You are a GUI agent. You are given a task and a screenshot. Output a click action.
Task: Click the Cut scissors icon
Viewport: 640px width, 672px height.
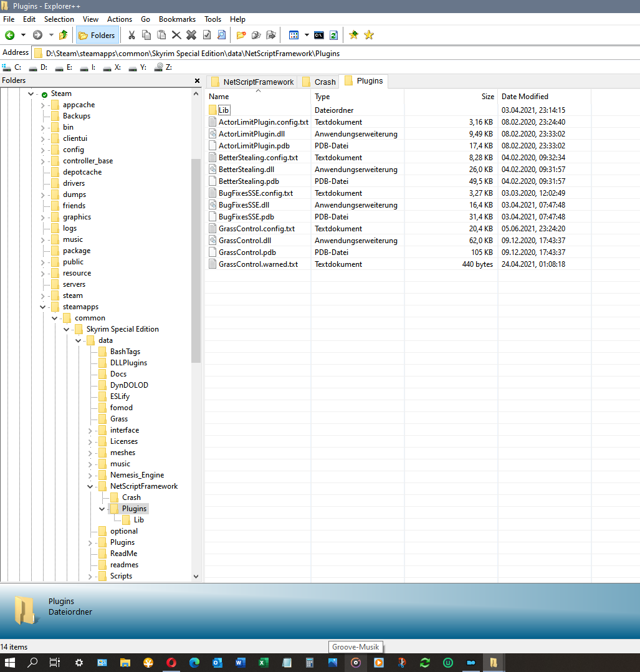(x=131, y=36)
